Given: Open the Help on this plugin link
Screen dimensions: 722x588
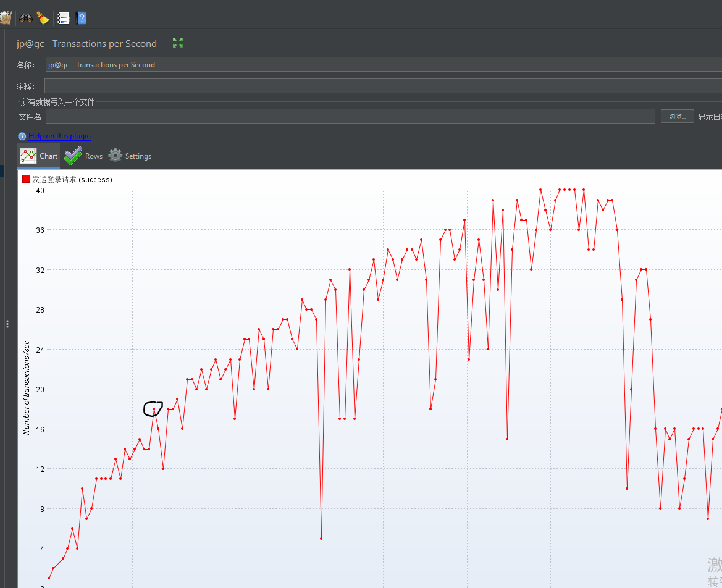Looking at the screenshot, I should point(59,136).
